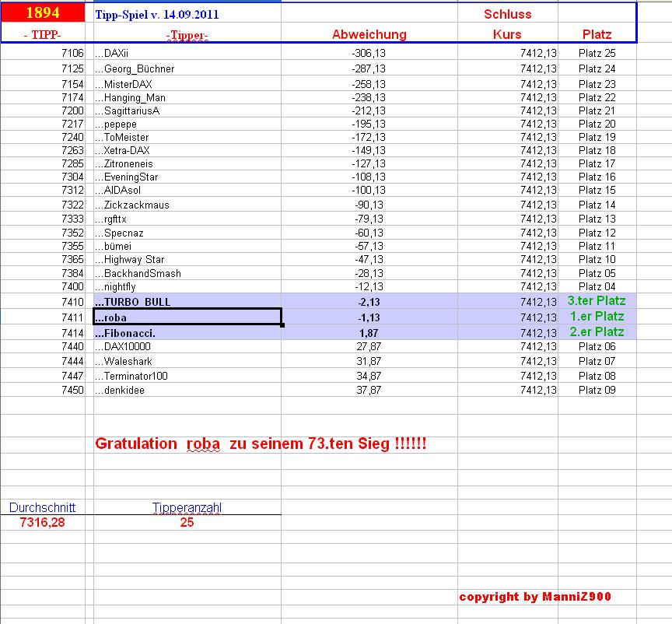Select the 'Platz' column header
Viewport: 672px width, 624px height.
[597, 34]
